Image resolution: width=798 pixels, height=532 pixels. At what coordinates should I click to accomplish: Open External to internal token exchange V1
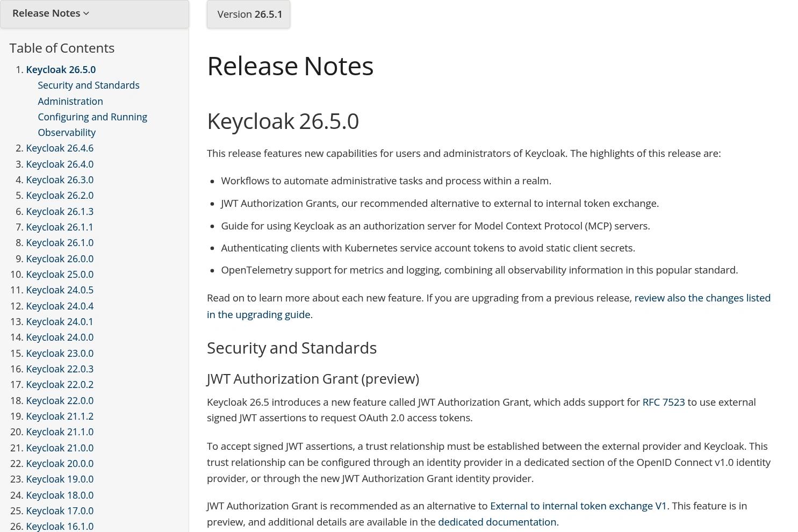click(578, 506)
